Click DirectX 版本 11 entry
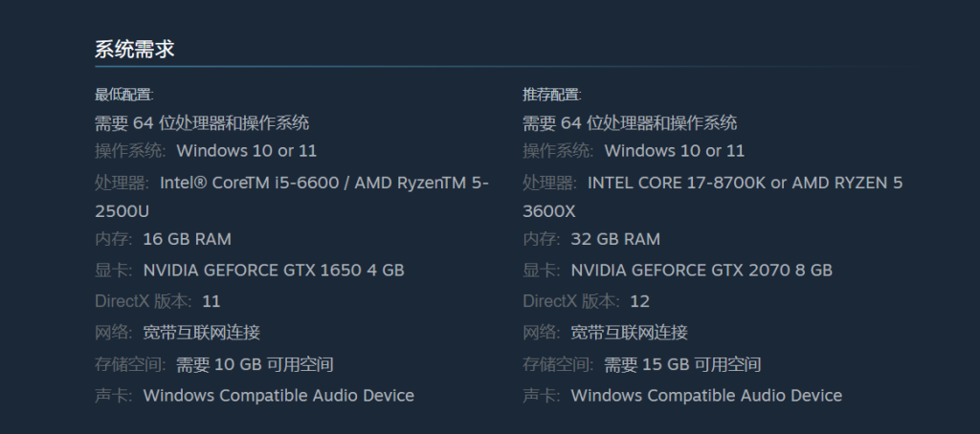 pos(158,302)
